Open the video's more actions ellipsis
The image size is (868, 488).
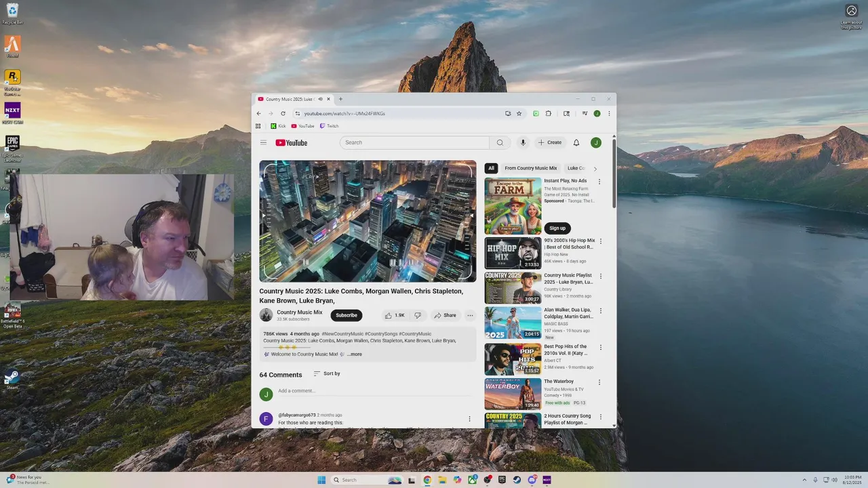470,315
